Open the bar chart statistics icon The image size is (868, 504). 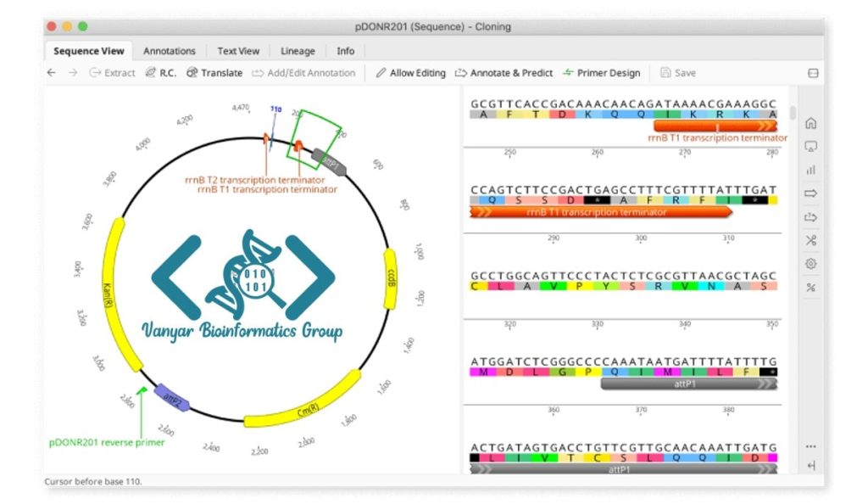pos(811,170)
